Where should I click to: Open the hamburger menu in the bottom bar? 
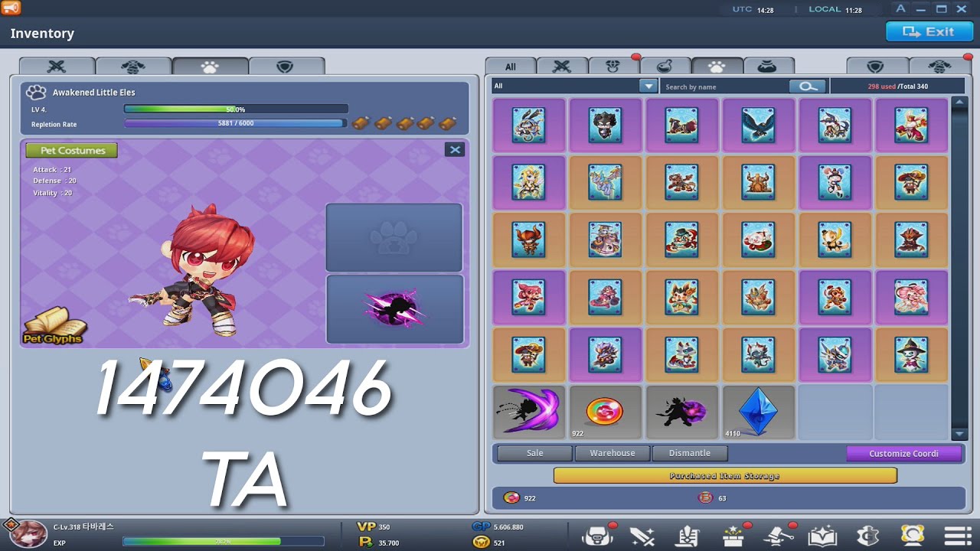click(x=958, y=536)
